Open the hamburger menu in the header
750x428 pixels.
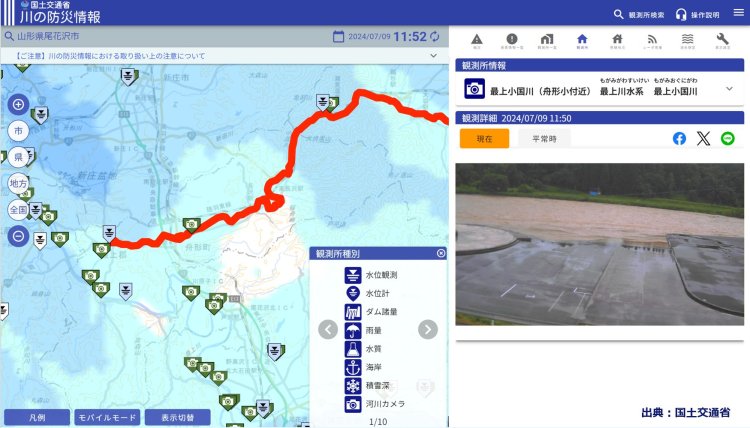739,13
